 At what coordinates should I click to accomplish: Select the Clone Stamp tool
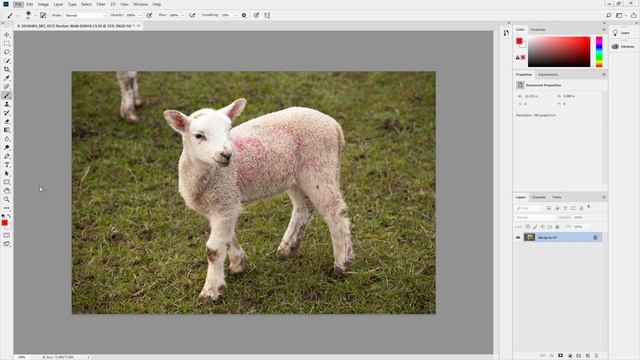point(7,104)
